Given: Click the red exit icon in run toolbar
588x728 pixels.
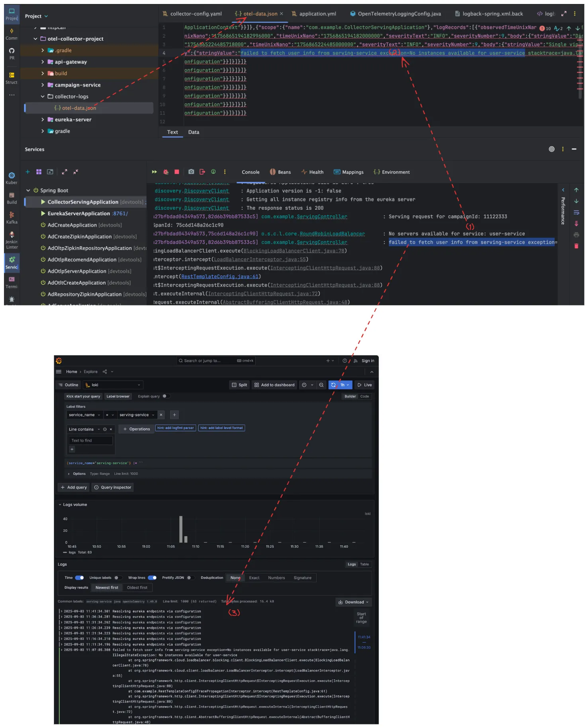Looking at the screenshot, I should tap(202, 172).
